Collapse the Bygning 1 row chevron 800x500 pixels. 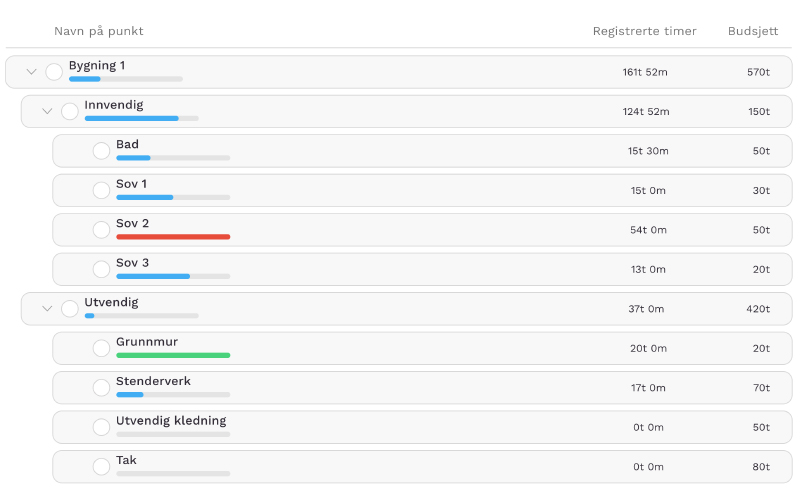coord(31,72)
